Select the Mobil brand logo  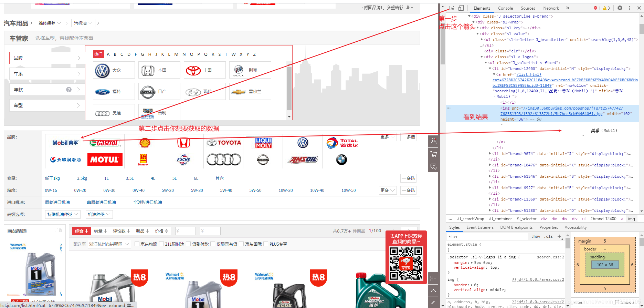(x=65, y=143)
